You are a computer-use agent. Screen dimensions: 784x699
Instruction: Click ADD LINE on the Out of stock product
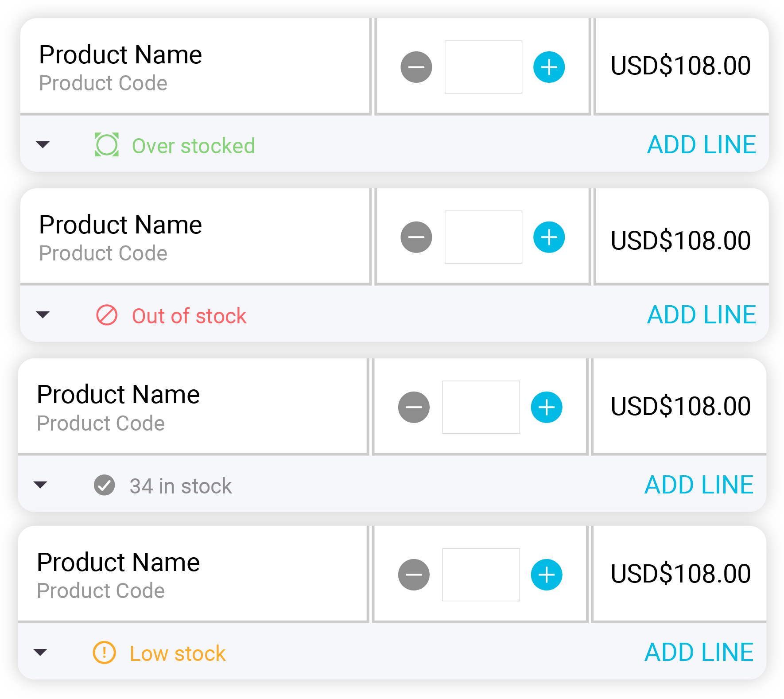coord(701,315)
